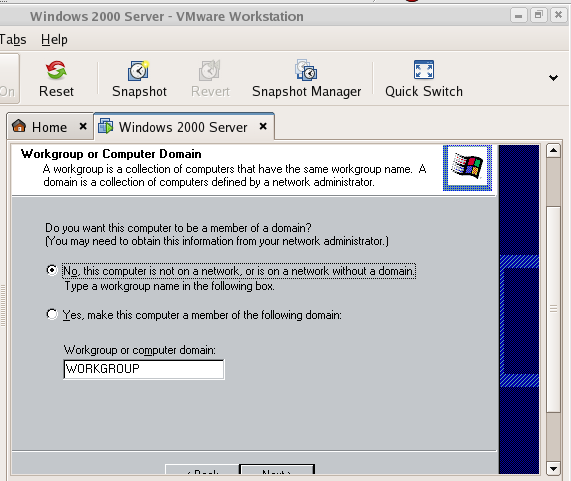Viewport: 571px width, 481px height.
Task: Switch to the Home tab
Action: 49,127
